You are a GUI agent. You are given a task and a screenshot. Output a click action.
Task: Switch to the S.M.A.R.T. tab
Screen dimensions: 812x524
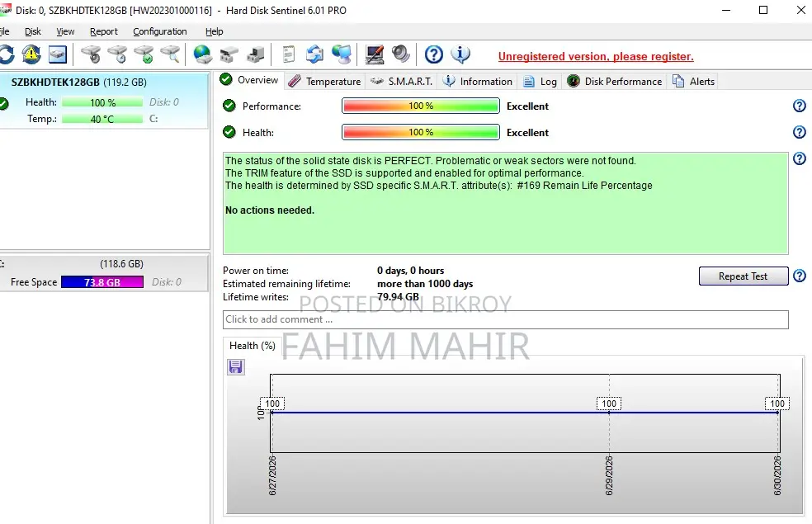[x=402, y=82]
